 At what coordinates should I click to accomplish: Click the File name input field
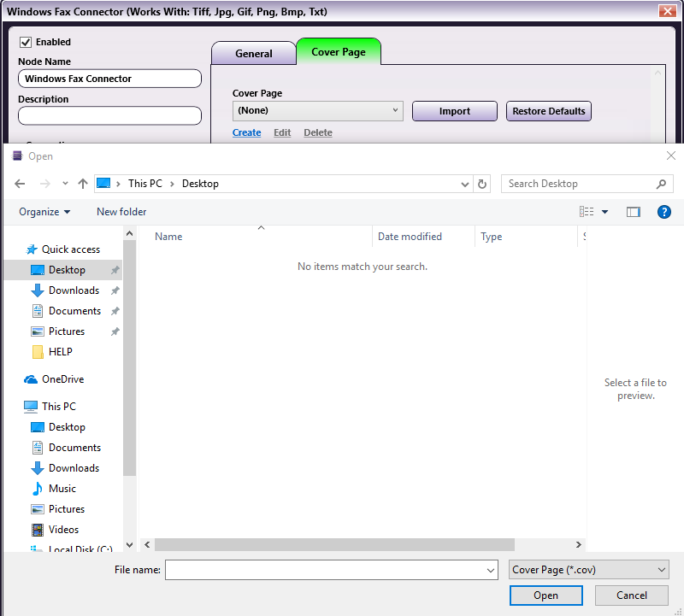325,570
